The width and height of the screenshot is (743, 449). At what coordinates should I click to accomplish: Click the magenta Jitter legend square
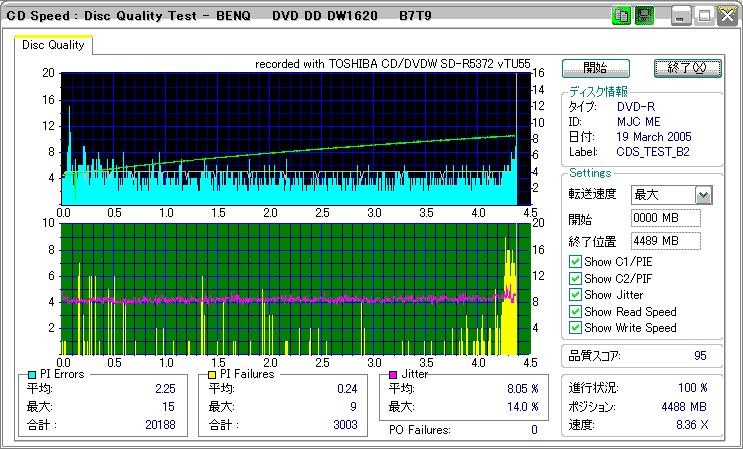393,374
